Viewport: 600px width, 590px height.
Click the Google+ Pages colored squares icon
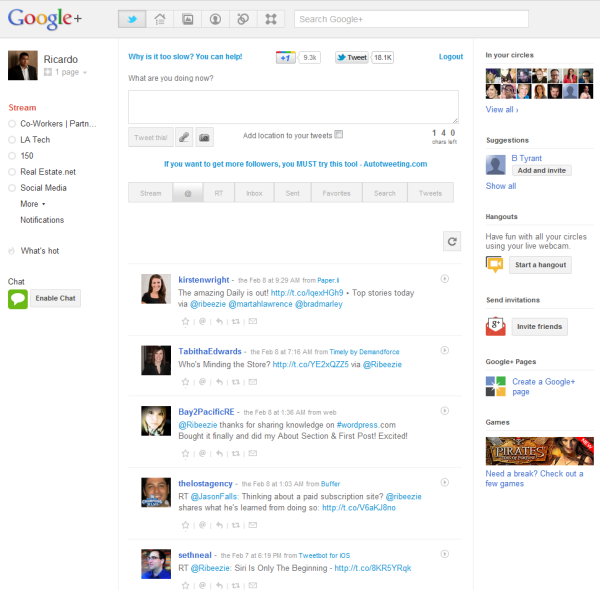pyautogui.click(x=496, y=386)
